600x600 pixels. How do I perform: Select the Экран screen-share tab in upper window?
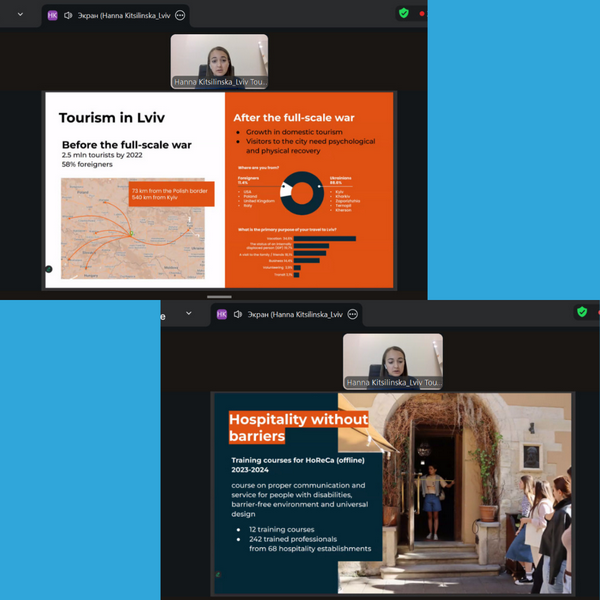[122, 15]
